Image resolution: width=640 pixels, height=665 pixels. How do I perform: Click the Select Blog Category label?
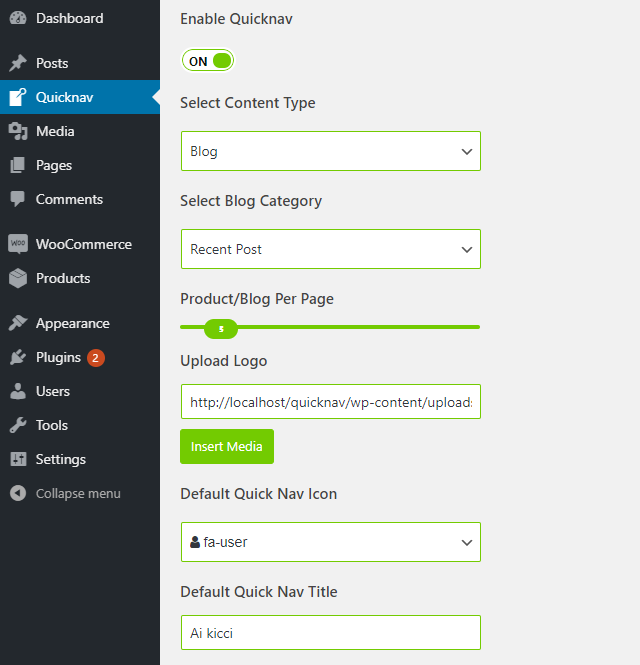(251, 201)
